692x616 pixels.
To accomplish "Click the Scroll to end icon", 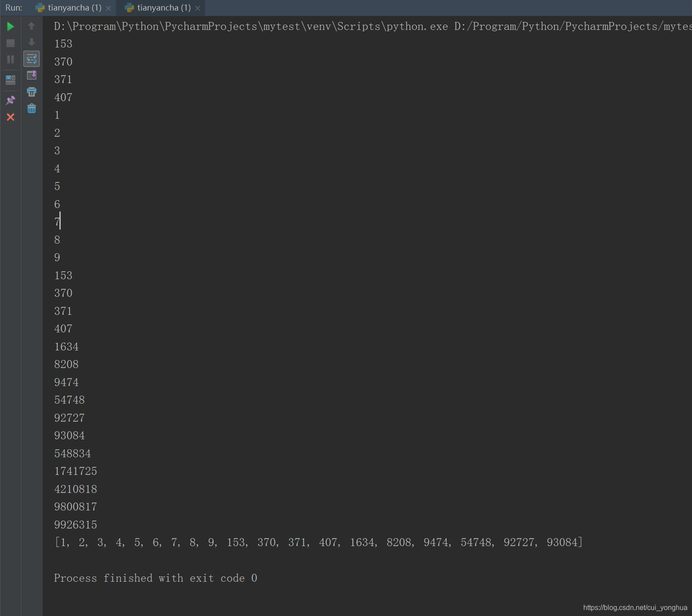I will click(32, 75).
